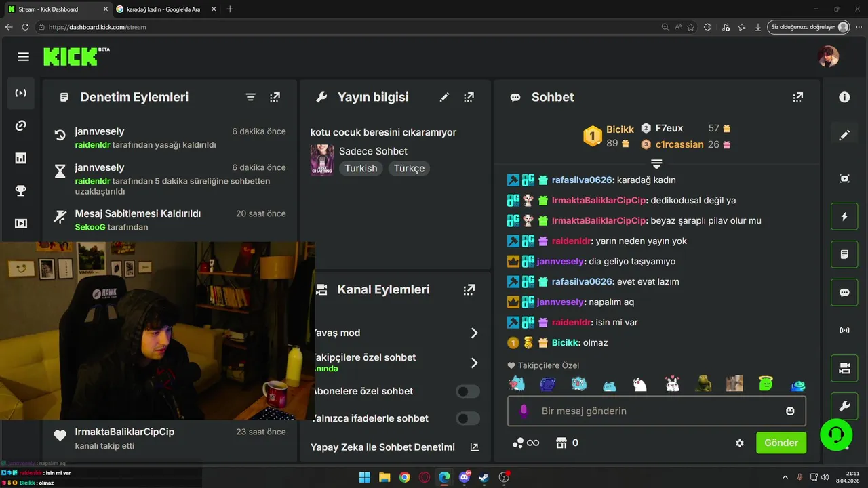Open Steam from the taskbar

pos(484,477)
